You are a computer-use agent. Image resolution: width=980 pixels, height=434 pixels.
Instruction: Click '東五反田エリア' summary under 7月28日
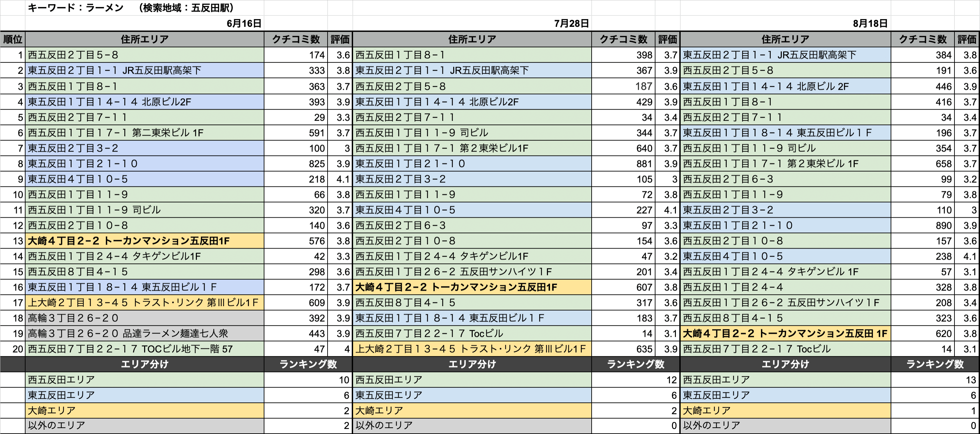472,396
